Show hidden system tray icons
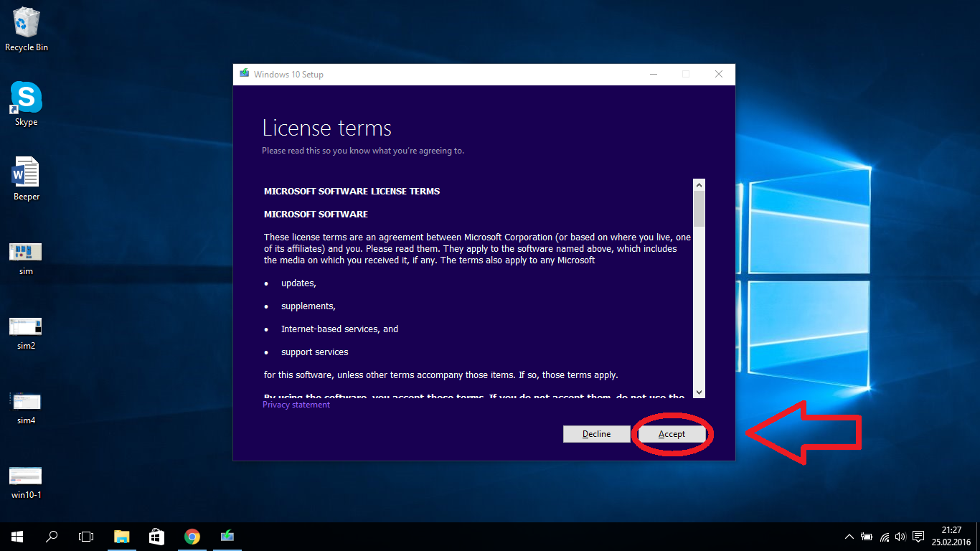 tap(849, 537)
